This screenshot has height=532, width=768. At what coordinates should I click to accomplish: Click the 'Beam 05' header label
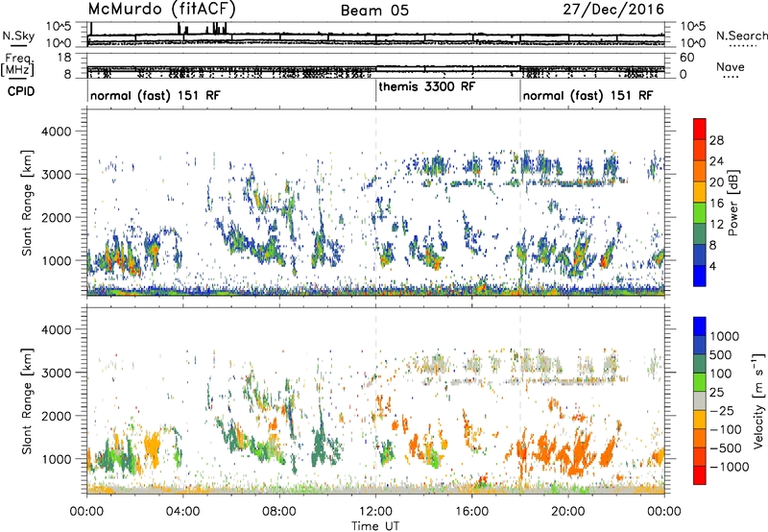click(x=374, y=11)
